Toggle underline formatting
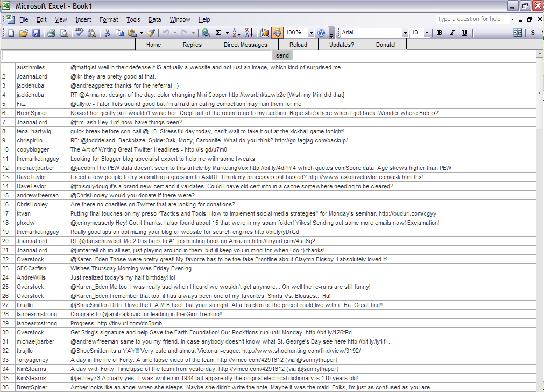This screenshot has width=544, height=392. (464, 33)
